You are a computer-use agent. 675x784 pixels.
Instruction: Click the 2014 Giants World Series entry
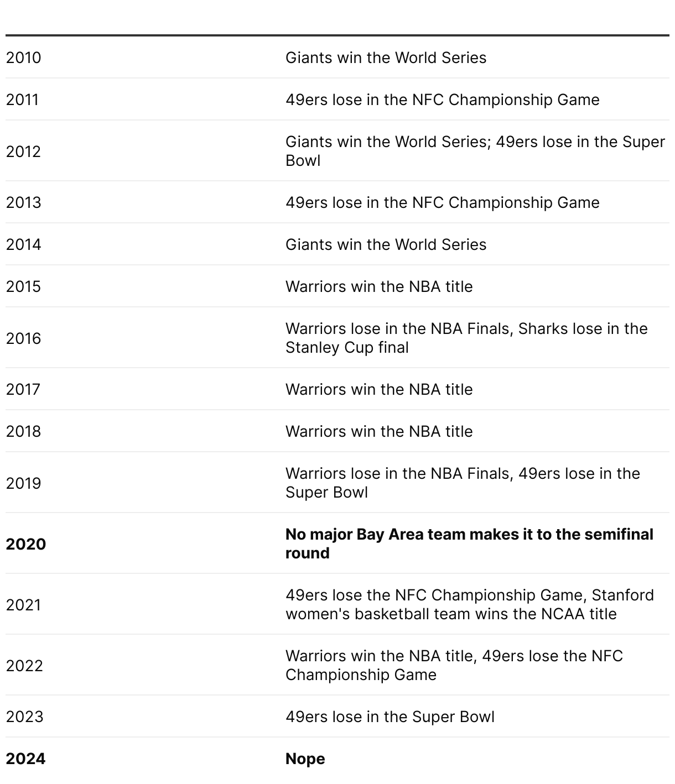click(386, 244)
